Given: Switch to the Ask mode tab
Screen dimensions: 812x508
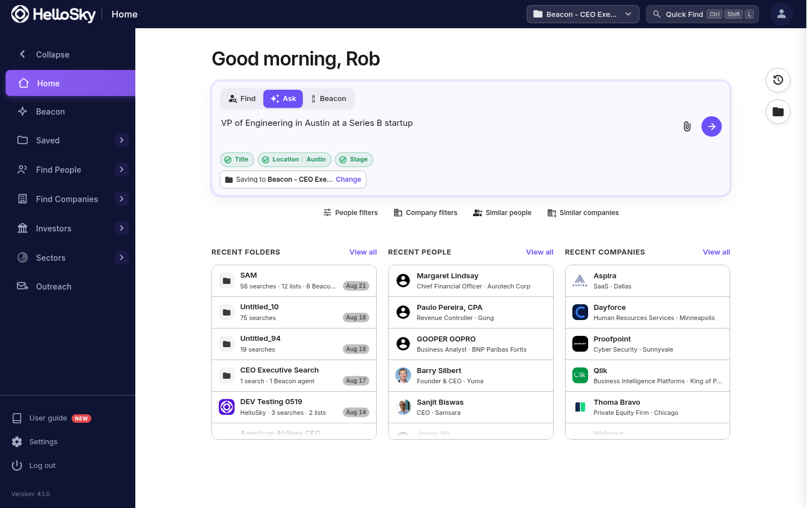Looking at the screenshot, I should click(283, 99).
